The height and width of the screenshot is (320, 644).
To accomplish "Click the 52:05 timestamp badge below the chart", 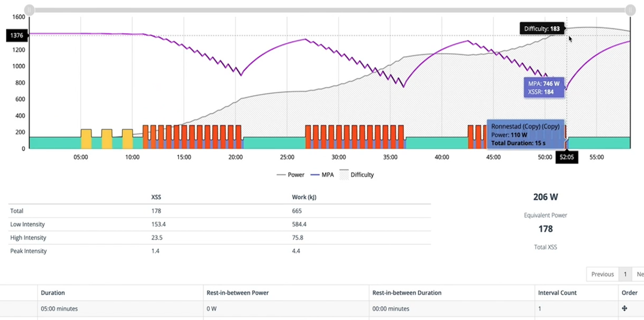I will coord(567,157).
